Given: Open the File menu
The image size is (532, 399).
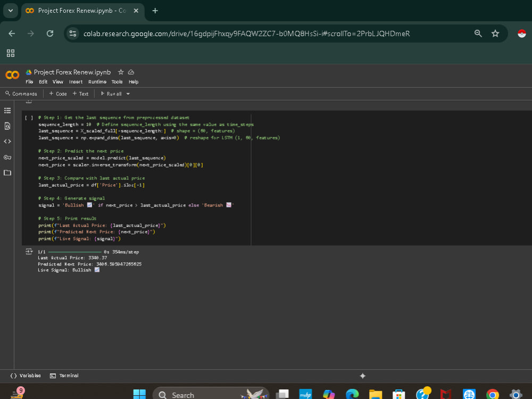Looking at the screenshot, I should pyautogui.click(x=29, y=82).
